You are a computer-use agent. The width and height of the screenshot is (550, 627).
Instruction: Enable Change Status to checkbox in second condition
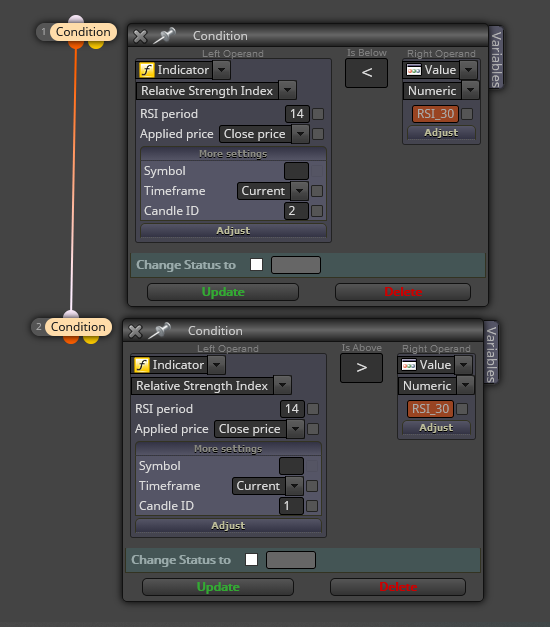pos(251,560)
